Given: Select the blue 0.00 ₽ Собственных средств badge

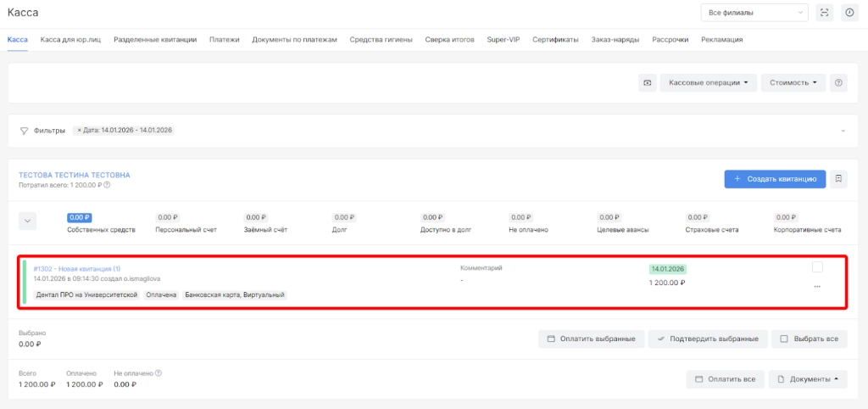Looking at the screenshot, I should (80, 218).
